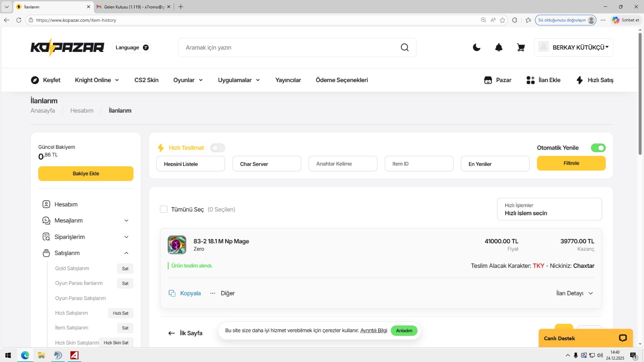The height and width of the screenshot is (362, 644).
Task: Open the Ödeme Seçenekleri menu item
Action: tap(342, 80)
